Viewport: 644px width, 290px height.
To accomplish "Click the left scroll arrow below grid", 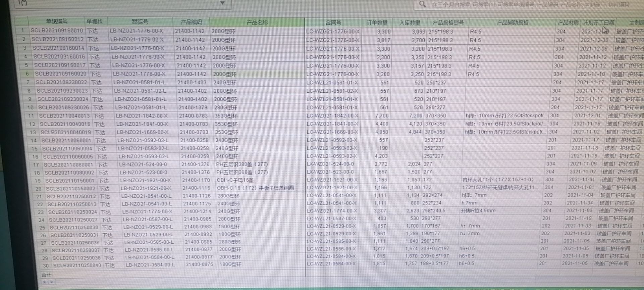I will pos(45,282).
